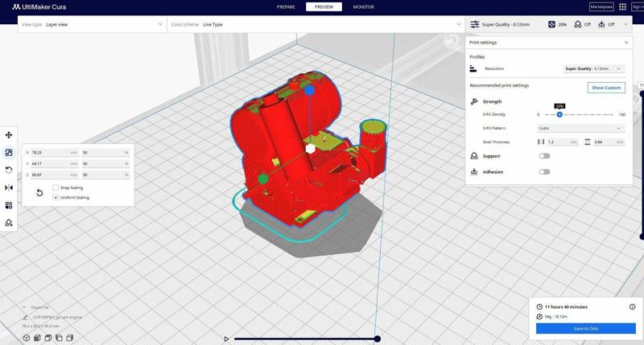This screenshot has height=345, width=644.
Task: Click the Sign in button
Action: coord(638,7)
